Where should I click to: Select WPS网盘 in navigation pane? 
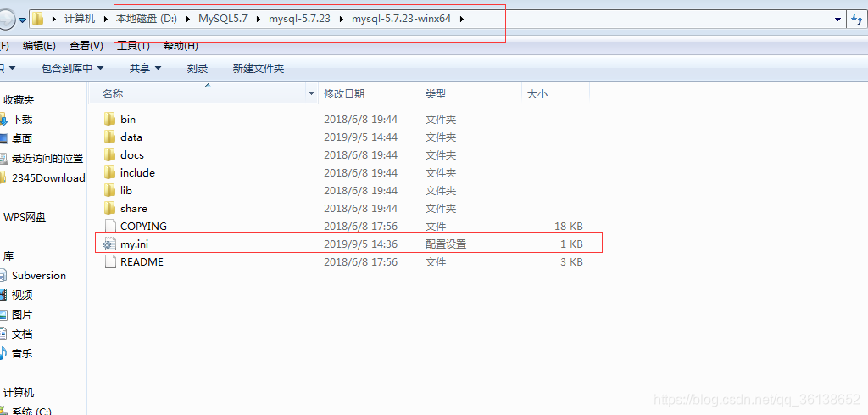pyautogui.click(x=25, y=217)
